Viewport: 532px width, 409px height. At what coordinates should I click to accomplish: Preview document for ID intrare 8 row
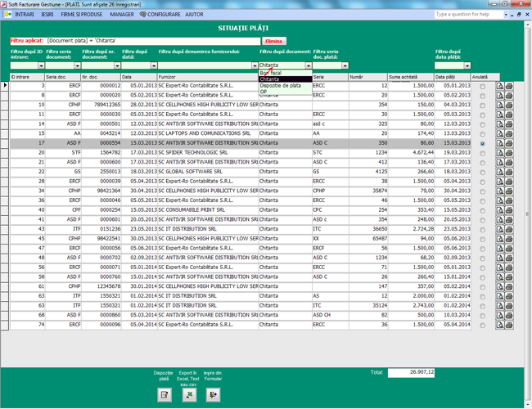(500, 96)
